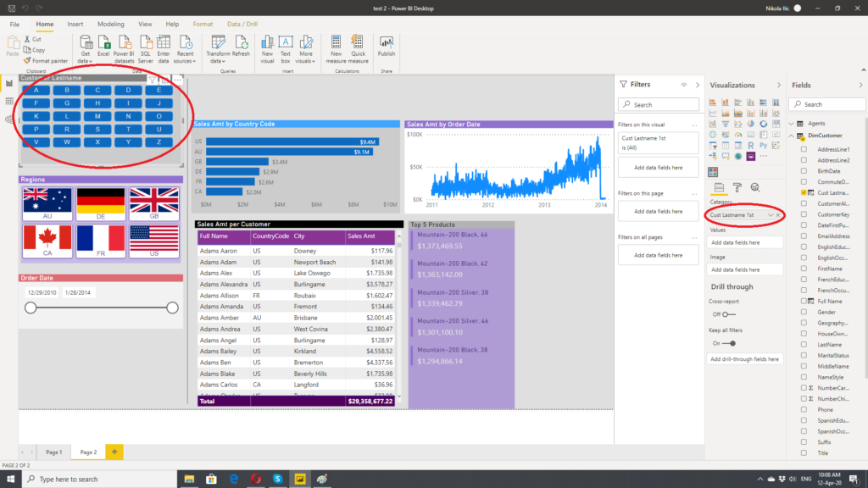Image resolution: width=868 pixels, height=488 pixels.
Task: Connect to Power BI datasets
Action: [x=124, y=49]
